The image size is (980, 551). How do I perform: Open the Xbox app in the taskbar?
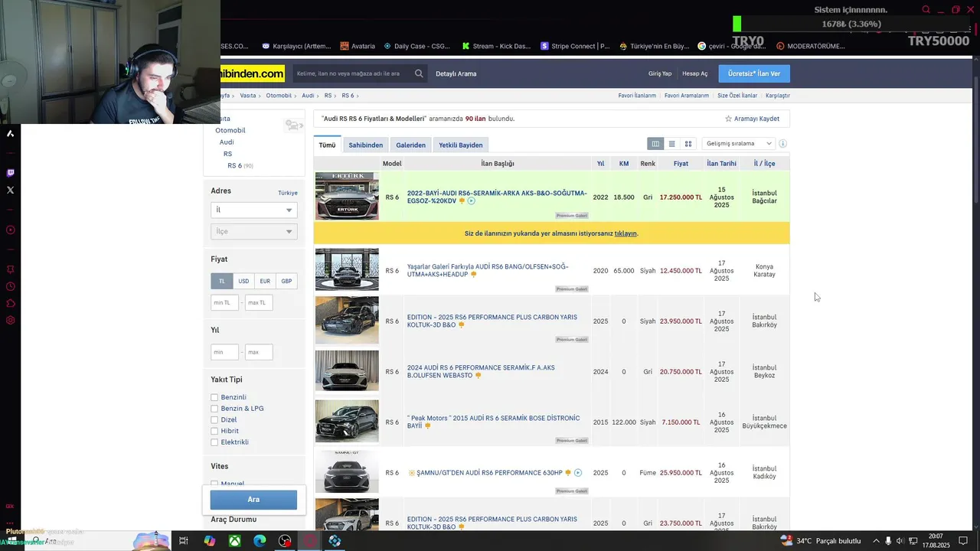point(235,541)
